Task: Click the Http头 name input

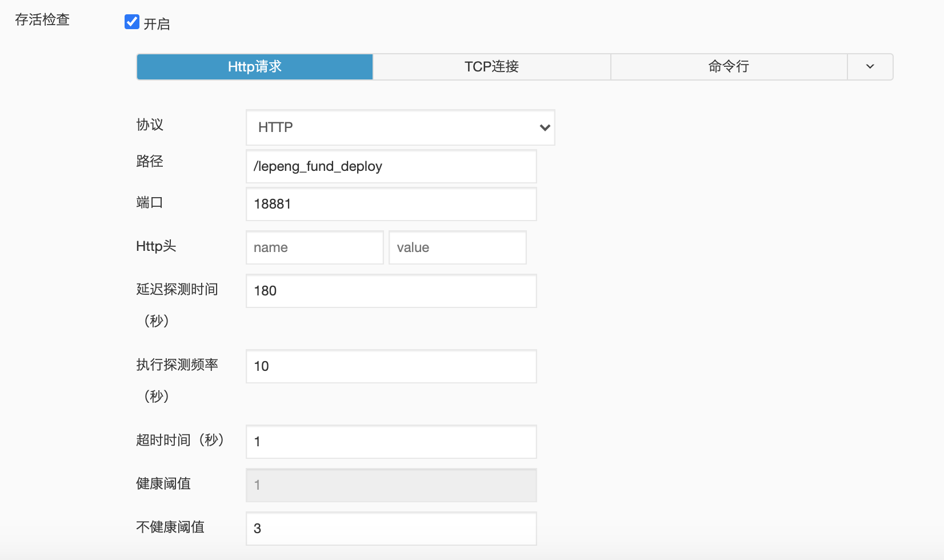Action: pyautogui.click(x=314, y=247)
